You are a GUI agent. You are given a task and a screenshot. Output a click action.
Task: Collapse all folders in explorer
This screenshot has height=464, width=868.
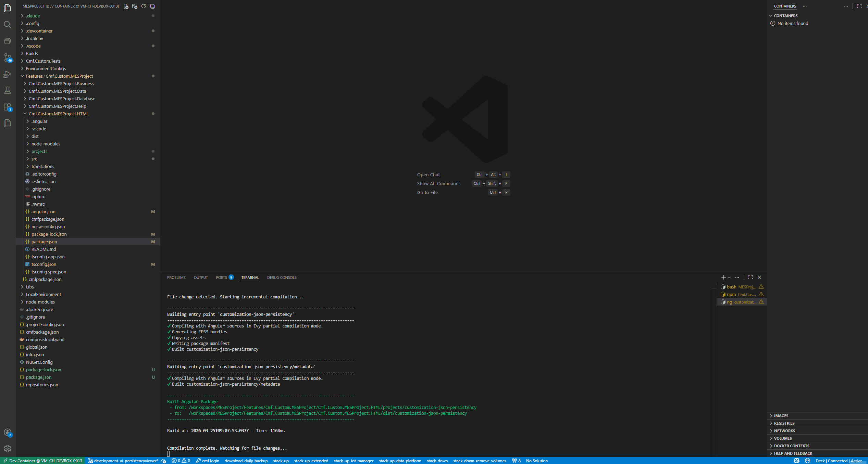pyautogui.click(x=153, y=6)
